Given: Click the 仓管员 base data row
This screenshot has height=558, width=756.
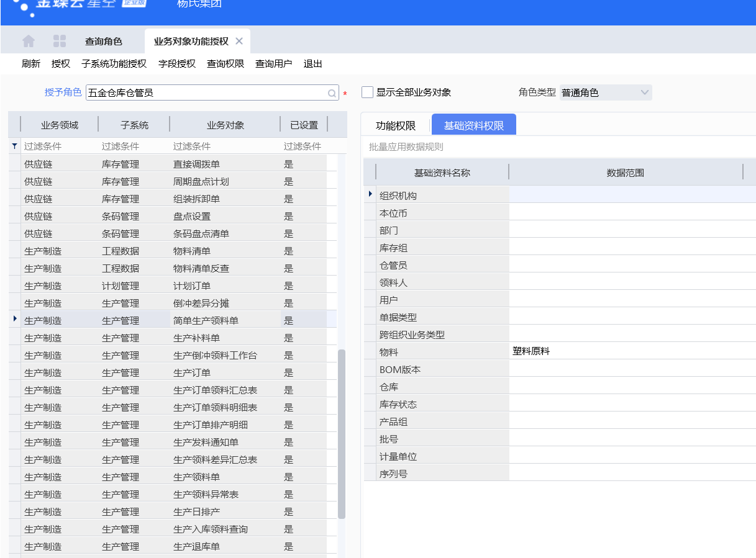Looking at the screenshot, I should (x=560, y=265).
